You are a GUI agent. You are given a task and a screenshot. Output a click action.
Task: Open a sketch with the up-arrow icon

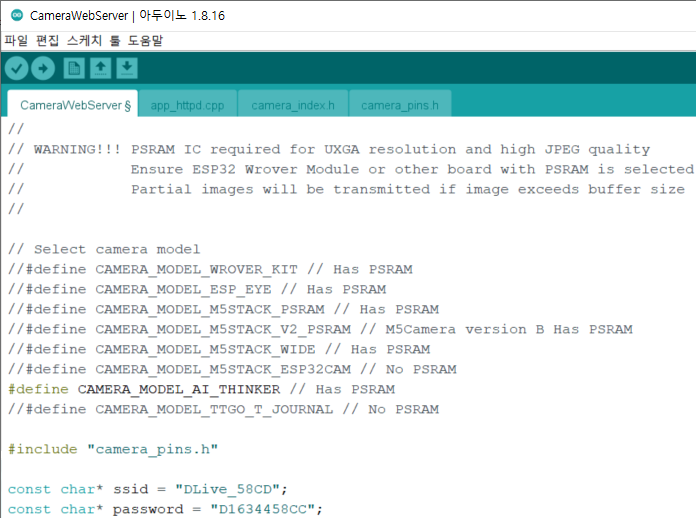[100, 68]
